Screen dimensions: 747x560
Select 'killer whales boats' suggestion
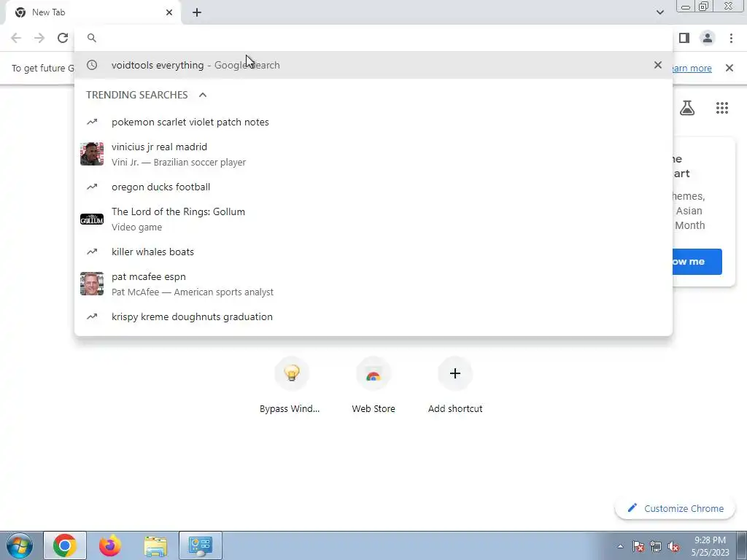pos(373,252)
